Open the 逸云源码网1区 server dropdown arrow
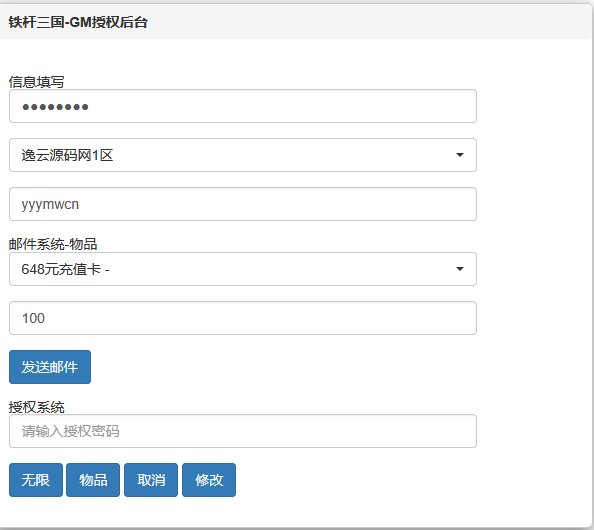 (460, 155)
